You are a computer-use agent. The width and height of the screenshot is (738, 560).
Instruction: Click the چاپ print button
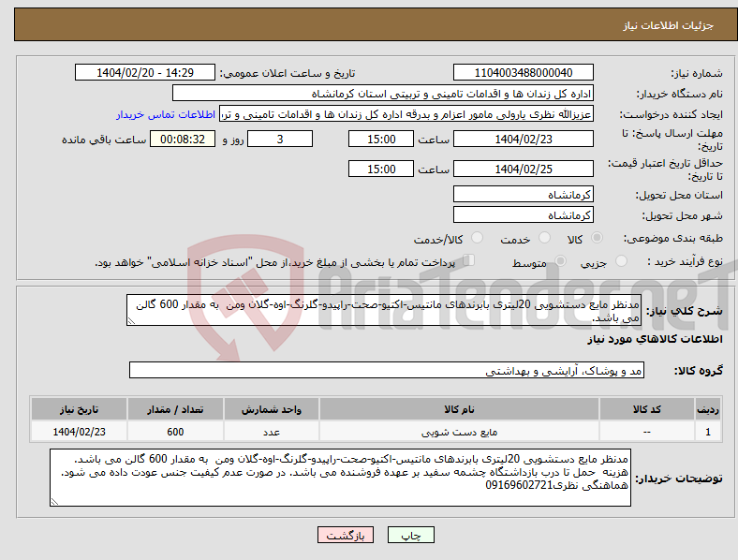pyautogui.click(x=410, y=535)
